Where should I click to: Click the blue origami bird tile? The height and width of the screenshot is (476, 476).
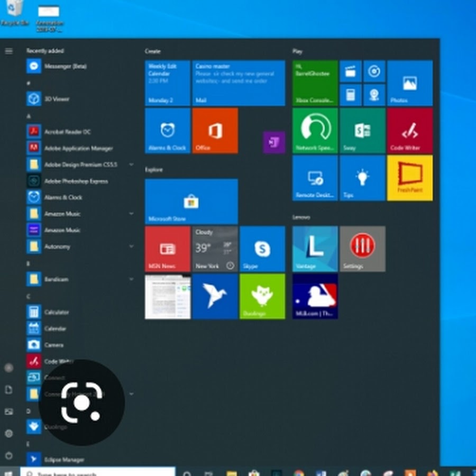click(215, 296)
